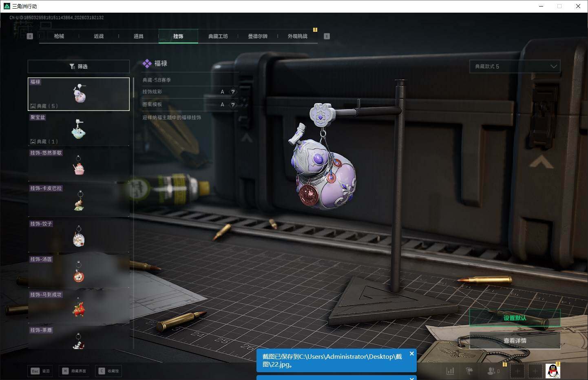Pick the 挂饰-卡皮巴拉 charm
The width and height of the screenshot is (588, 380).
(x=79, y=201)
